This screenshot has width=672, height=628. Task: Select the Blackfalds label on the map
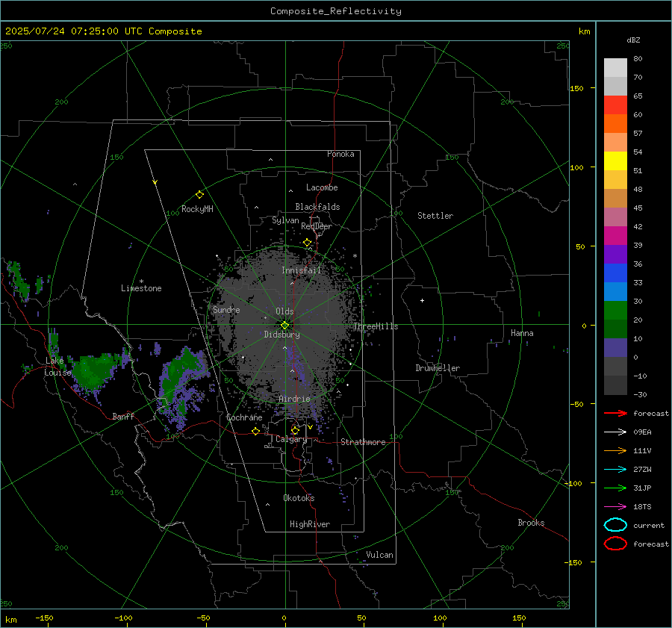click(x=317, y=207)
